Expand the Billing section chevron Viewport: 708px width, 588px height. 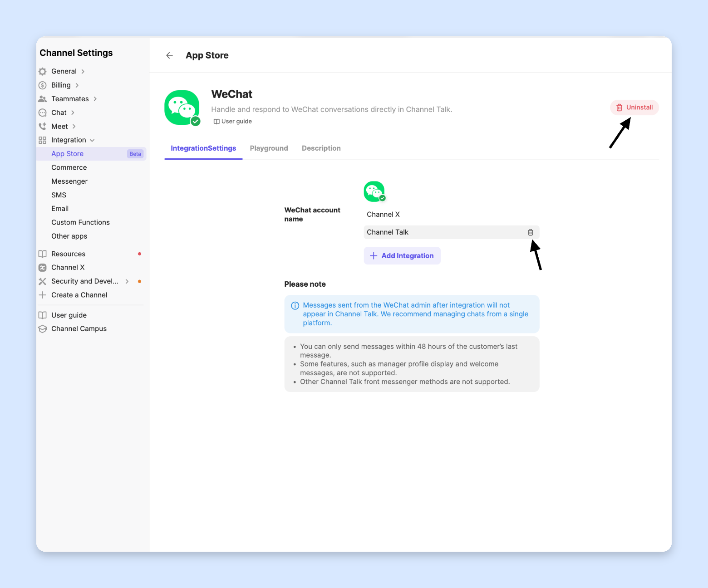77,85
